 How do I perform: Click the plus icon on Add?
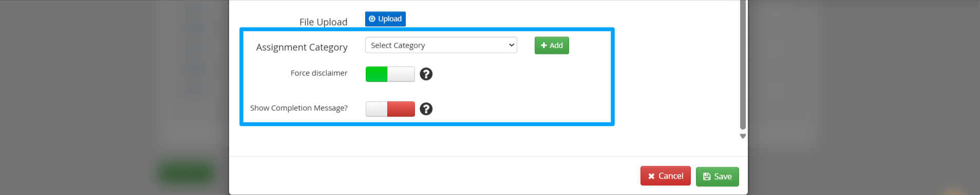pos(544,45)
